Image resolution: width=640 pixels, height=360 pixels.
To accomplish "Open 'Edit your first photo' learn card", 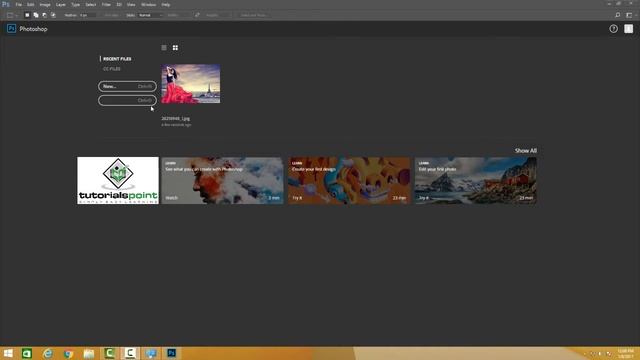I will [476, 180].
